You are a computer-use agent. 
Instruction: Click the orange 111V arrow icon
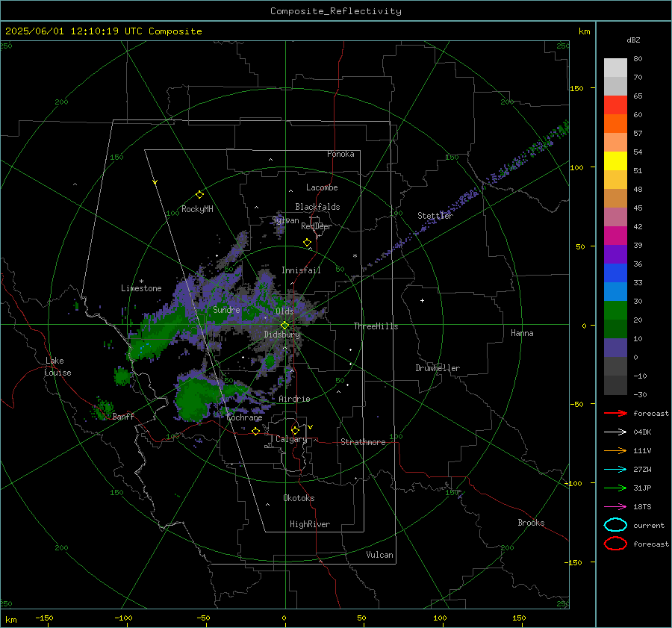coord(615,450)
